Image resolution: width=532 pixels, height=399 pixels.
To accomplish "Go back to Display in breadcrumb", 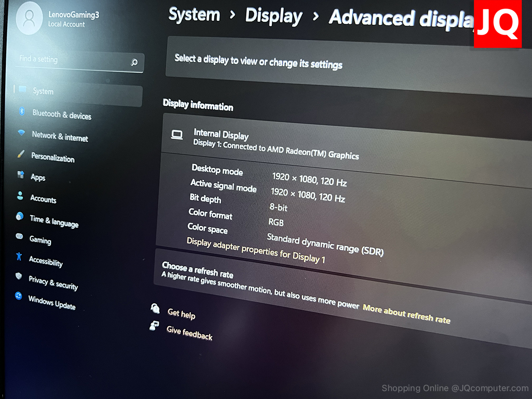I will coord(274,16).
